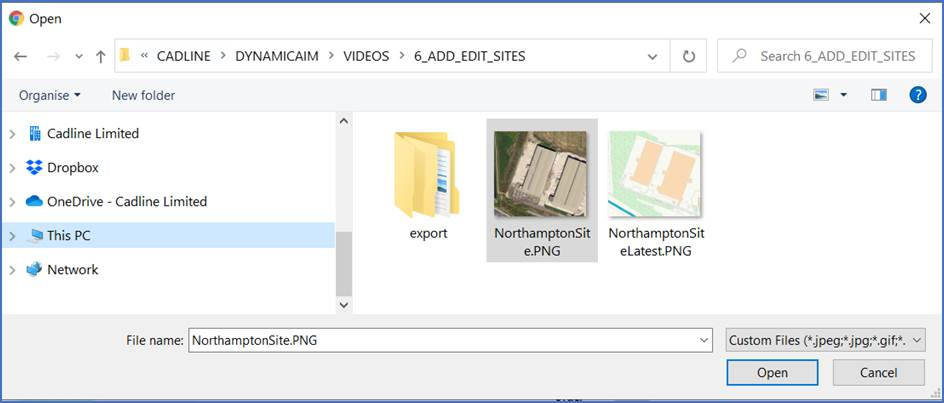Expand the Network tree node
This screenshot has width=944, height=403.
pos(12,270)
